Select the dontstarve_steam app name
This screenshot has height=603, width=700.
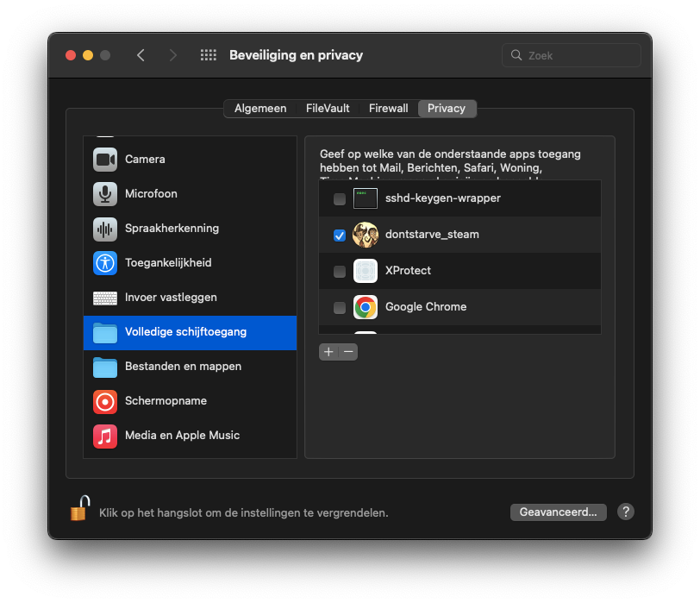pos(432,235)
